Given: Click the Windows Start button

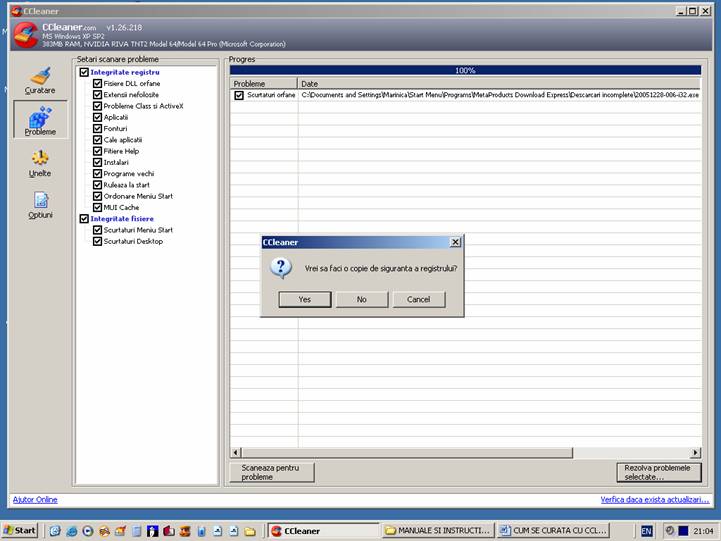Looking at the screenshot, I should tap(20, 530).
